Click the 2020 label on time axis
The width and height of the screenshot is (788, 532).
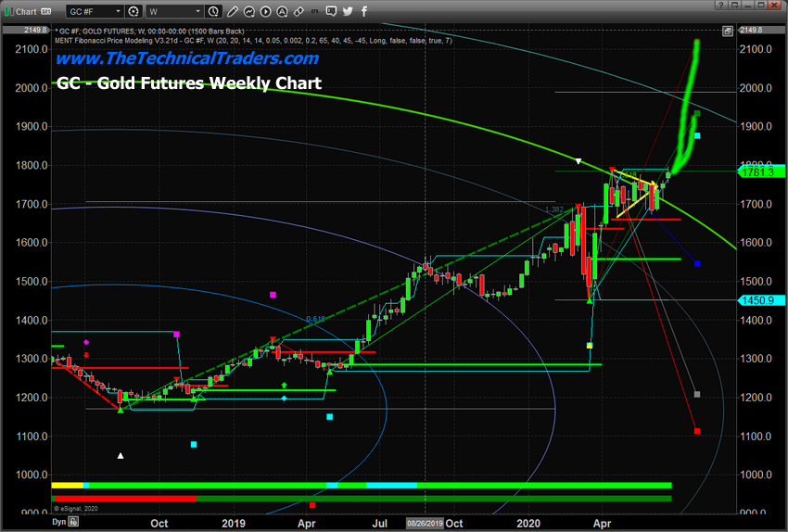528,524
